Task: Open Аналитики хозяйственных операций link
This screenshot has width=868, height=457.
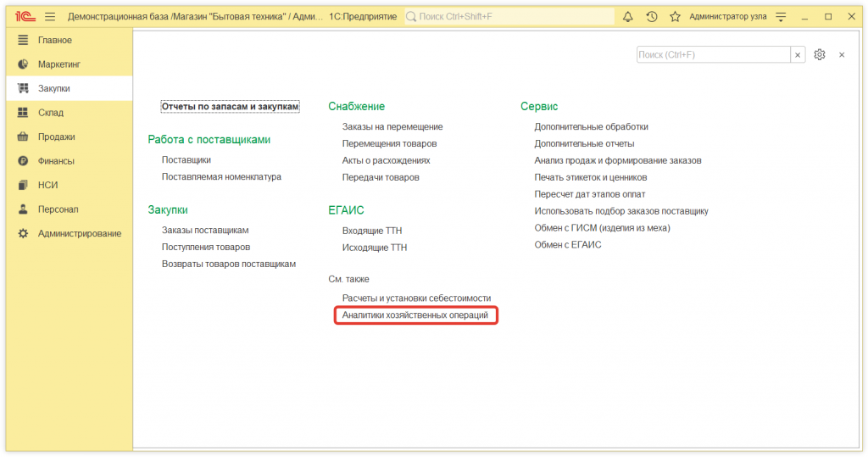Action: (415, 315)
